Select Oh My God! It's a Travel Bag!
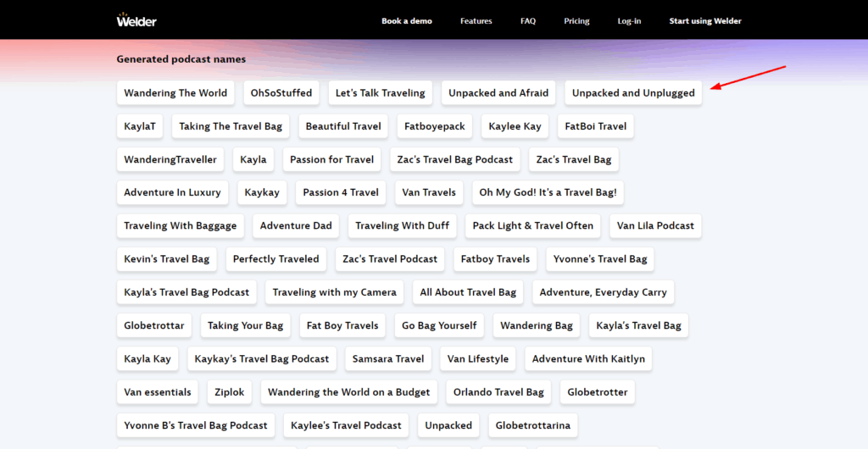The width and height of the screenshot is (868, 449). coord(548,192)
